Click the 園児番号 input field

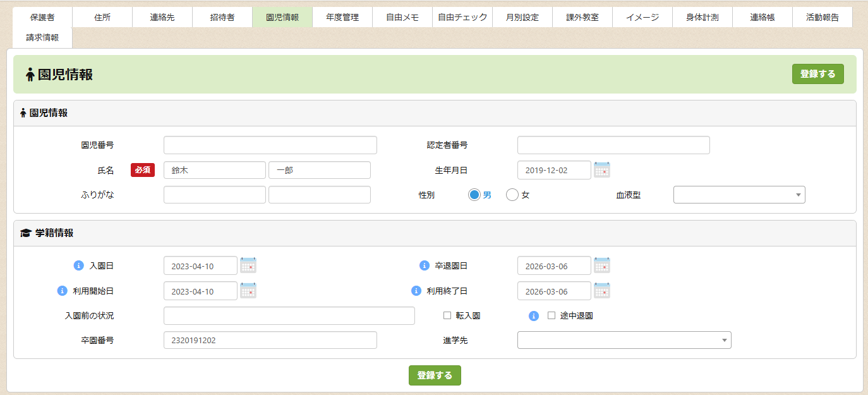click(x=270, y=145)
